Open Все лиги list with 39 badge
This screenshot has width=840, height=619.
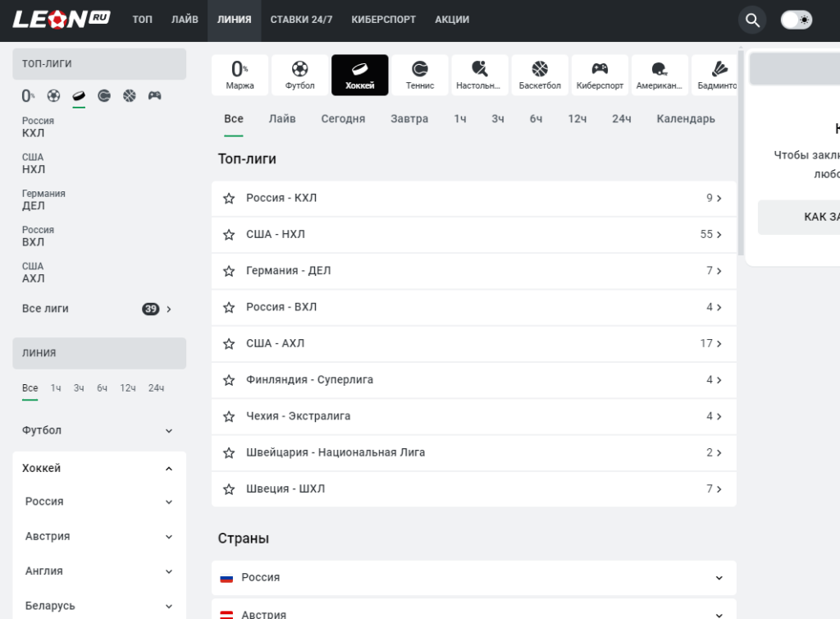coord(99,309)
